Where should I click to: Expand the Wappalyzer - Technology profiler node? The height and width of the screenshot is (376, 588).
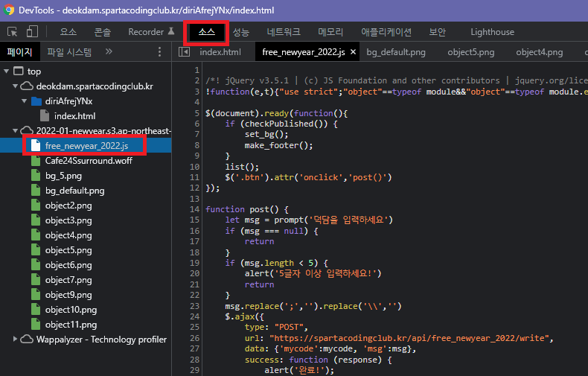[16, 339]
